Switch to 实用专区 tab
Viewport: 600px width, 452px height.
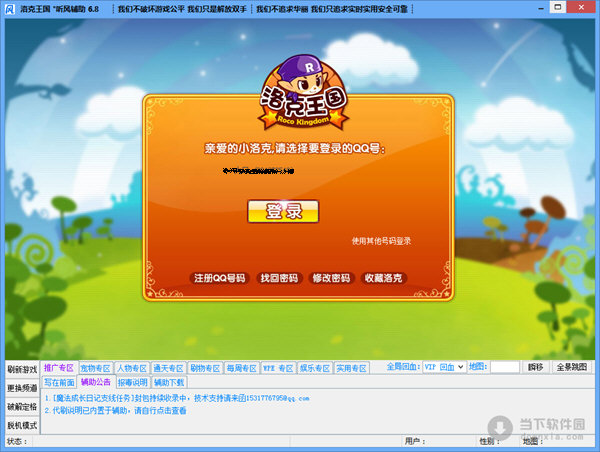pyautogui.click(x=351, y=368)
